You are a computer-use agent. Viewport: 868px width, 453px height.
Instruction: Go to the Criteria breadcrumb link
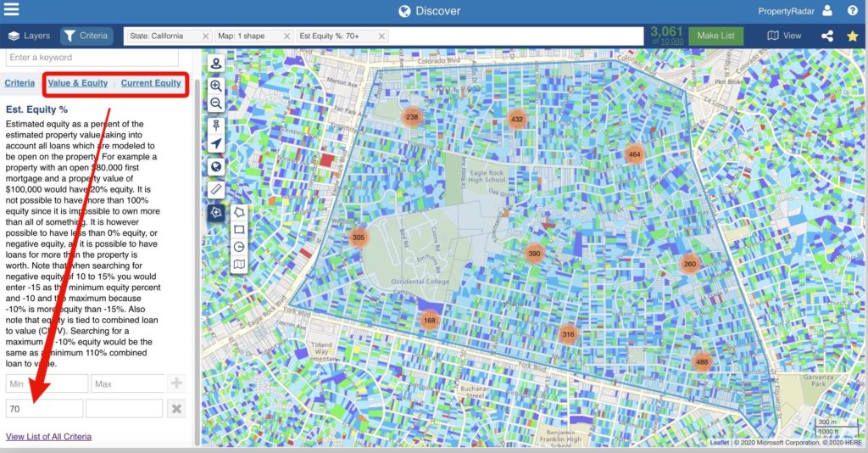point(19,83)
